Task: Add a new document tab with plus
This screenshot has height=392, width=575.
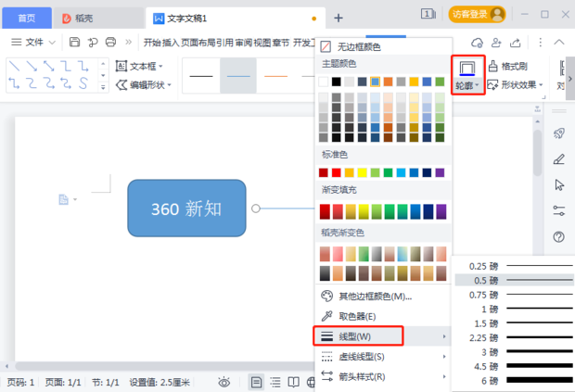Action: point(339,18)
